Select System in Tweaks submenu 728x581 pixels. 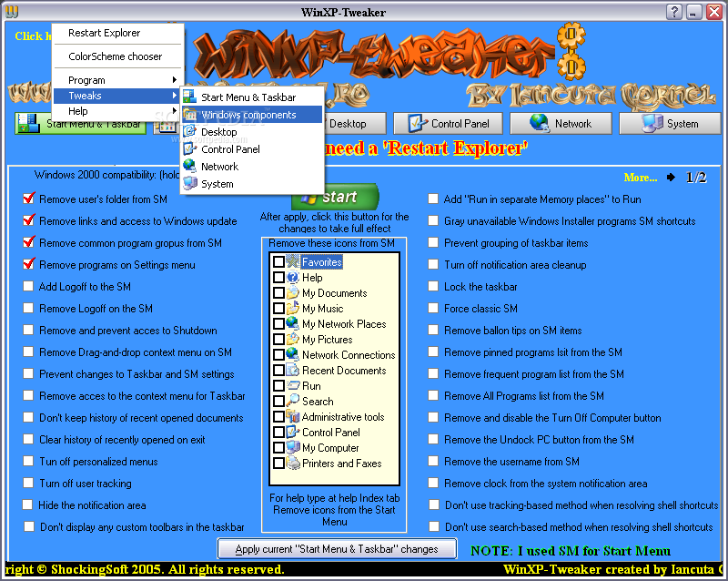(x=252, y=184)
